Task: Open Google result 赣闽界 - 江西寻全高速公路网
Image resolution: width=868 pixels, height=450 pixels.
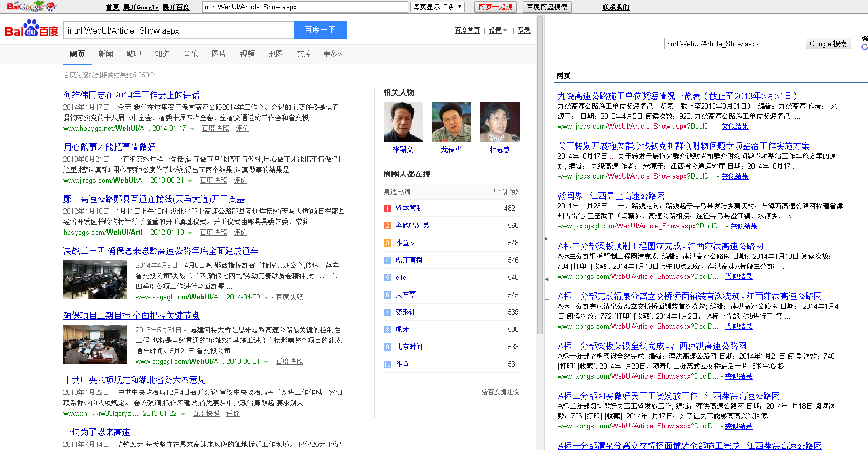Action: tap(611, 196)
